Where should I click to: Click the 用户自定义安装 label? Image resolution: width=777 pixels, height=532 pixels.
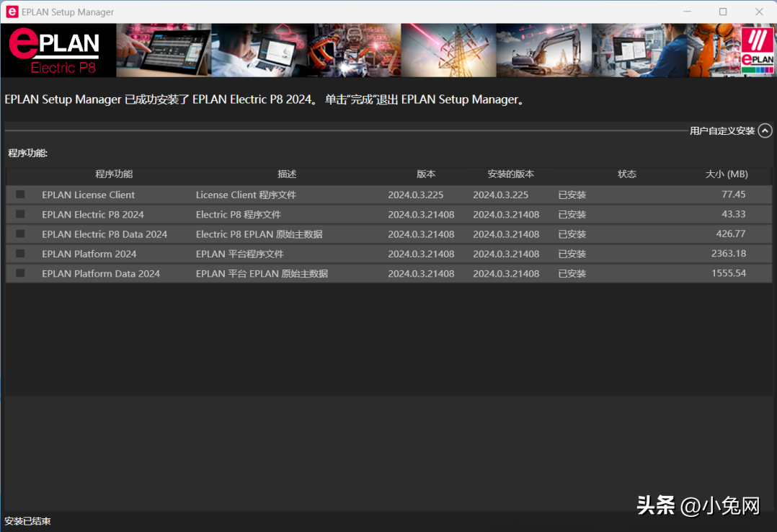(x=721, y=130)
